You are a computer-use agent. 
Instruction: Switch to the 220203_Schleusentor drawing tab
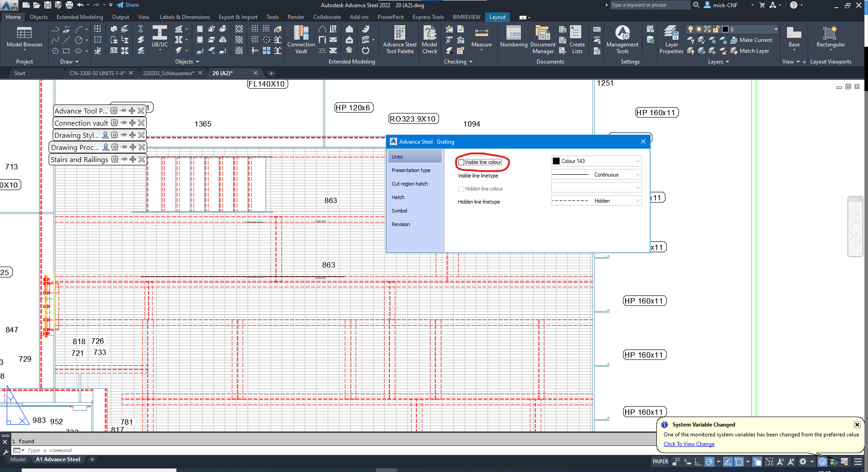(x=169, y=73)
